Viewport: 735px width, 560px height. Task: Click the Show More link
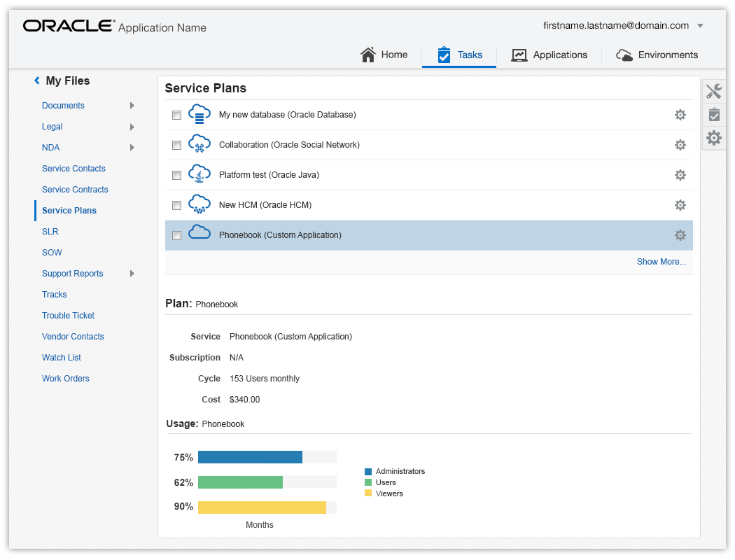click(x=661, y=262)
